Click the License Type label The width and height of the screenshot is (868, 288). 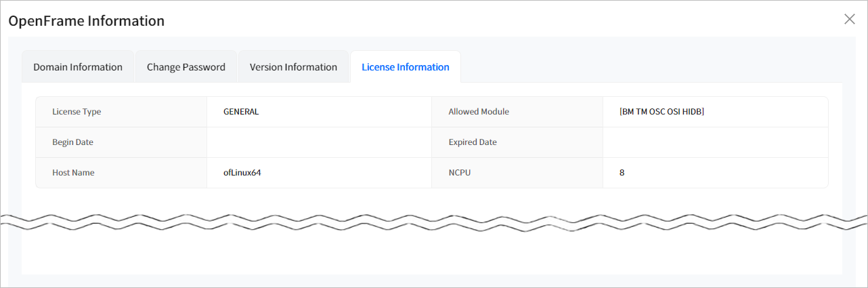pyautogui.click(x=77, y=112)
